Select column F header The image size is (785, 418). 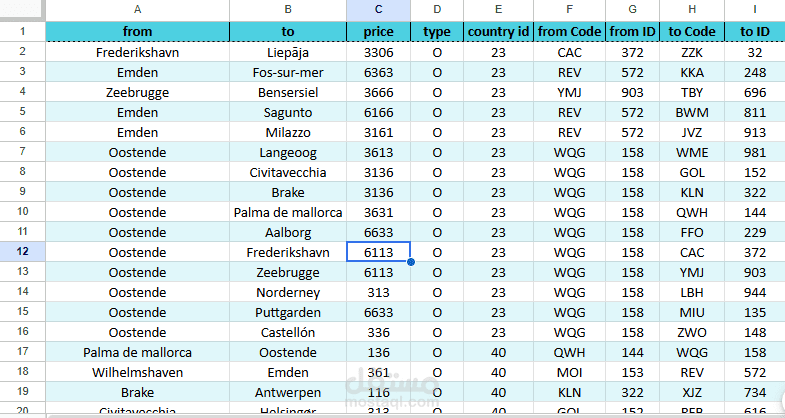point(569,10)
